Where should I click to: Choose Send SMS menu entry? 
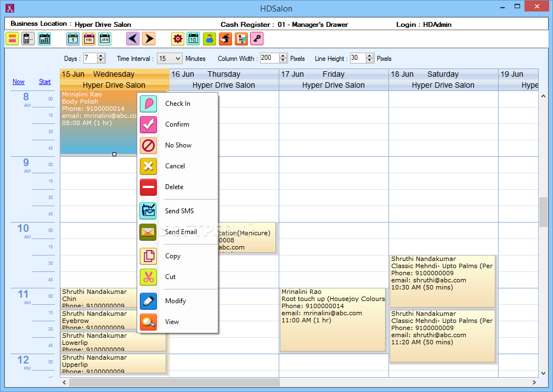tap(178, 211)
